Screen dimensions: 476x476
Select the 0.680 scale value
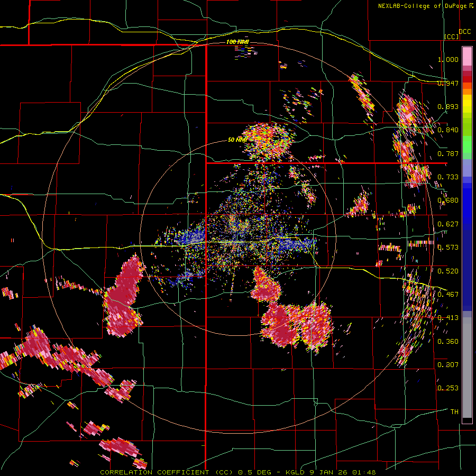[448, 200]
